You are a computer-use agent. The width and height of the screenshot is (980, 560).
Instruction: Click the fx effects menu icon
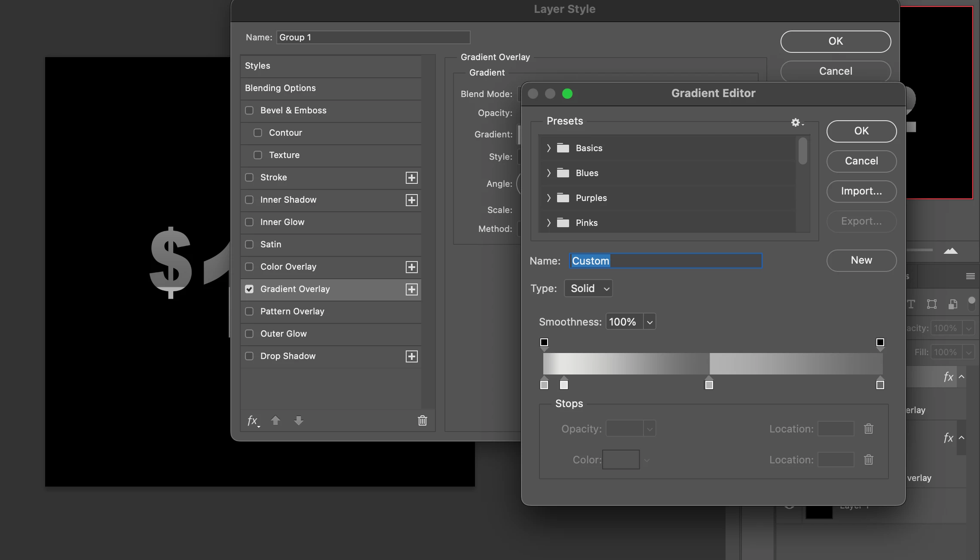click(253, 421)
